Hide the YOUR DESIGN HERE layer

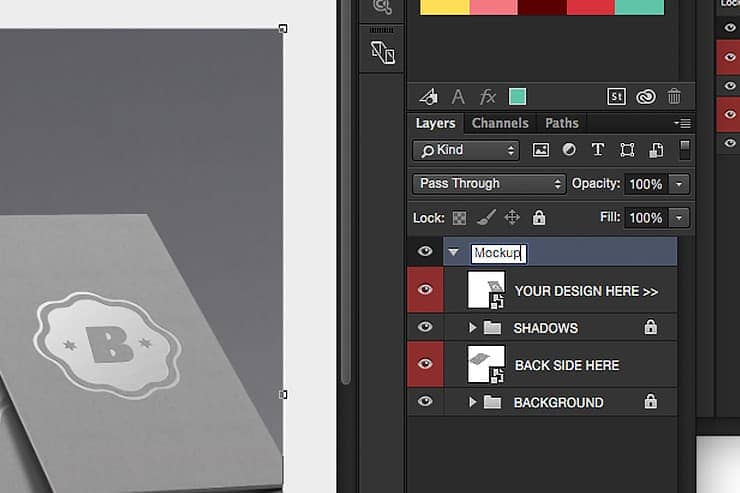425,289
